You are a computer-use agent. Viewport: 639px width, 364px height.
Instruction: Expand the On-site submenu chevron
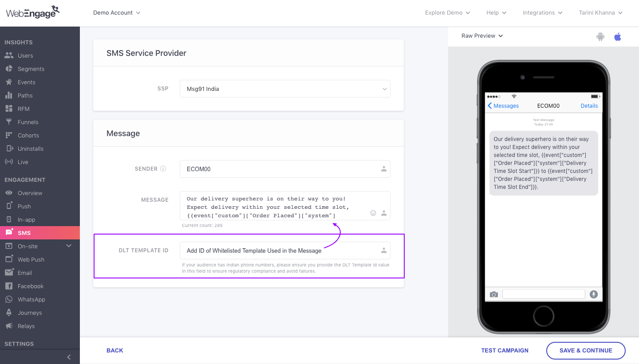[69, 246]
